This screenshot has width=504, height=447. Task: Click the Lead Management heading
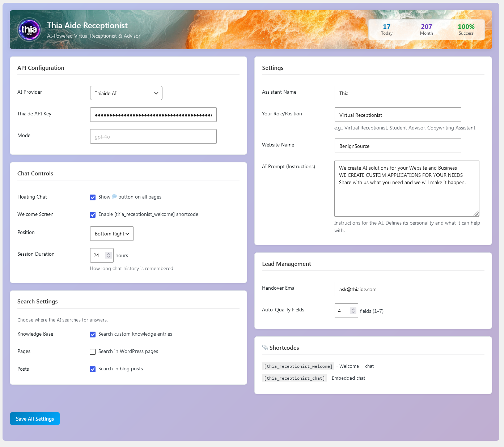pyautogui.click(x=287, y=264)
